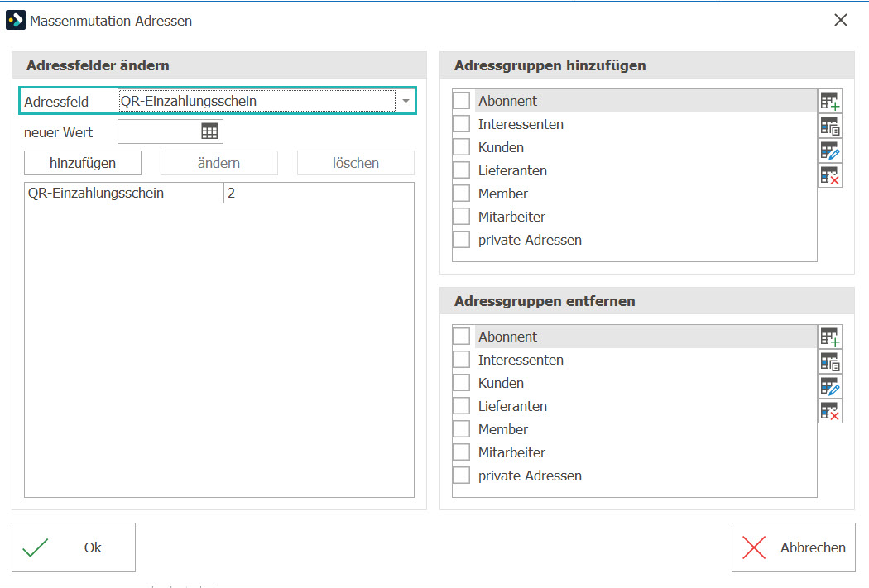
Task: Open the grid picker in neuer Wert field
Action: click(x=209, y=131)
